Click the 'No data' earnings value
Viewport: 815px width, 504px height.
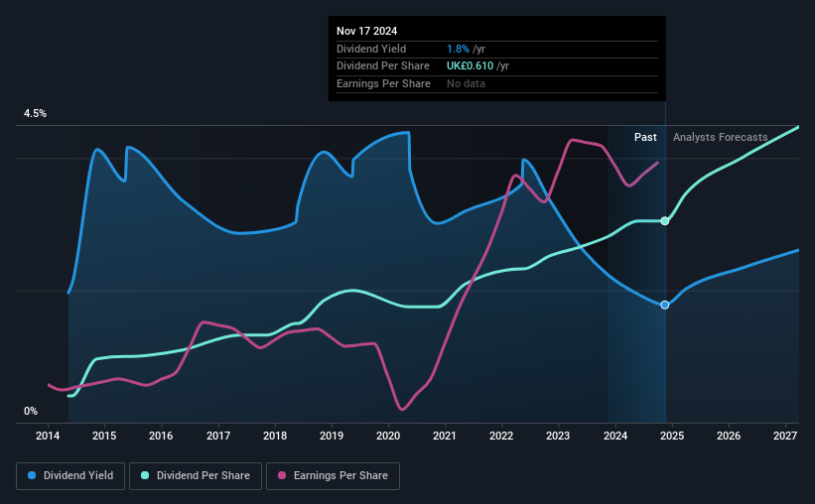[x=466, y=83]
